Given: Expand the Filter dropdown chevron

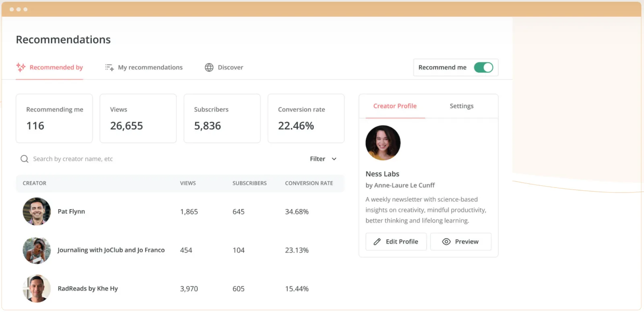Looking at the screenshot, I should [334, 159].
